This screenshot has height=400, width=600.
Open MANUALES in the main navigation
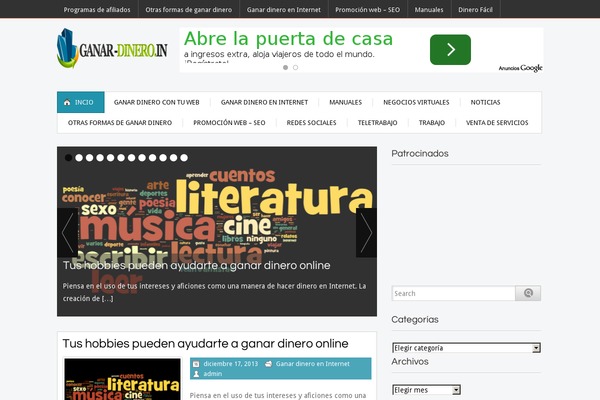point(346,102)
